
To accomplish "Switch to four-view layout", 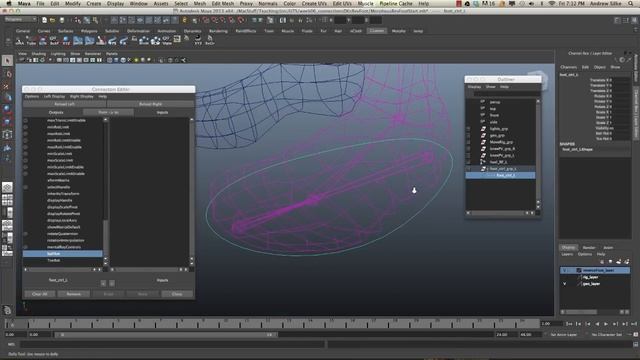I will click(x=7, y=200).
